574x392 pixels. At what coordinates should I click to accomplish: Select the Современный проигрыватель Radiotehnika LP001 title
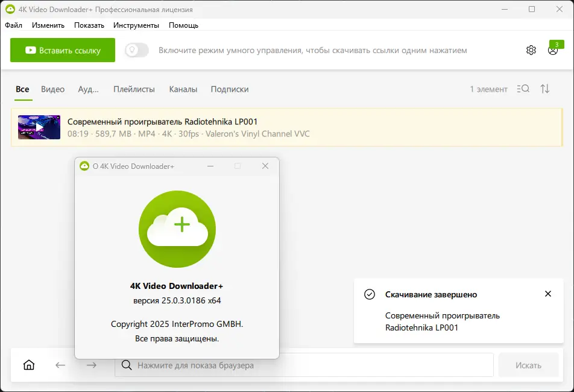tap(163, 121)
